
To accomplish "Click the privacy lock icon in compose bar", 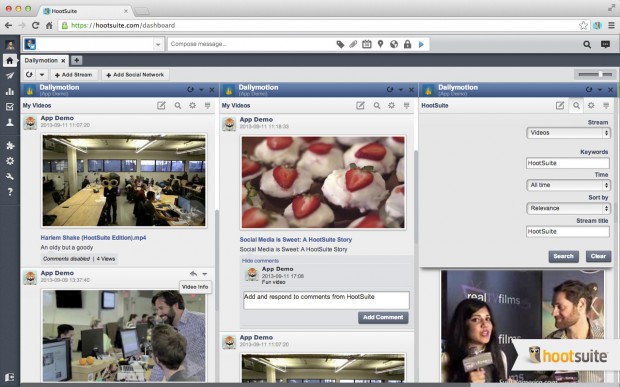I will point(407,44).
